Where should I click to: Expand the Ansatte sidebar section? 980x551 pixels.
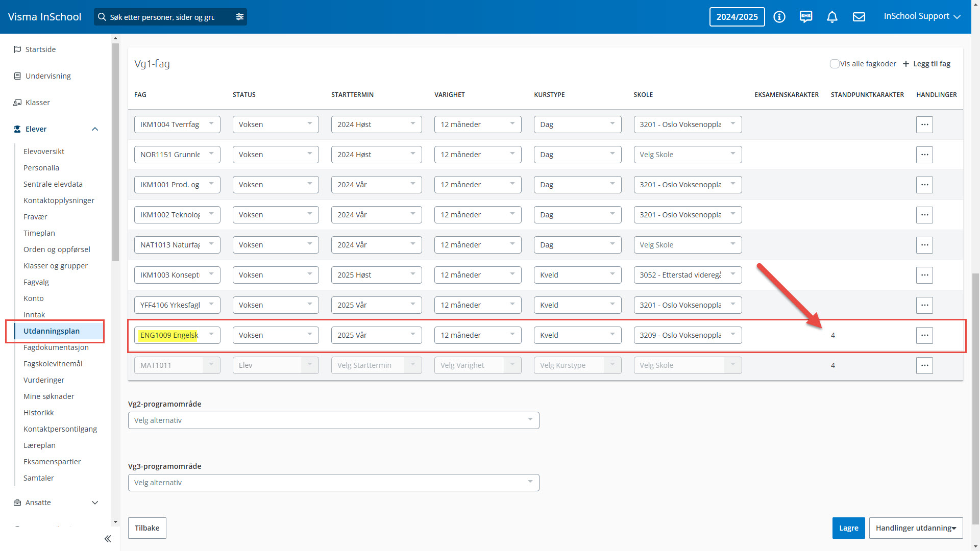click(x=94, y=503)
